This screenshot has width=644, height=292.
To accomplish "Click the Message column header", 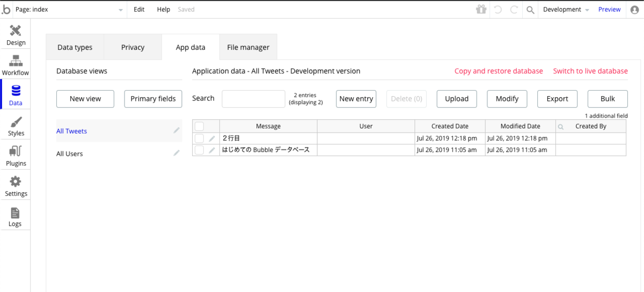I will pyautogui.click(x=268, y=126).
